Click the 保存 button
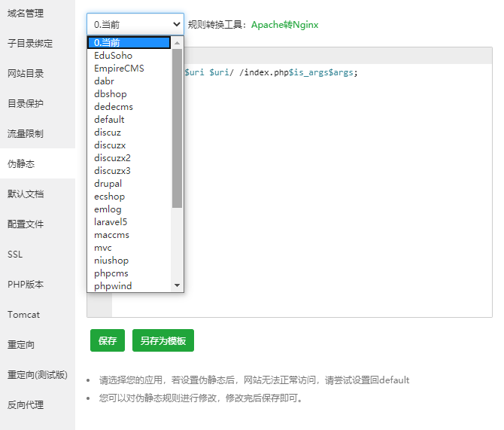 coord(108,340)
